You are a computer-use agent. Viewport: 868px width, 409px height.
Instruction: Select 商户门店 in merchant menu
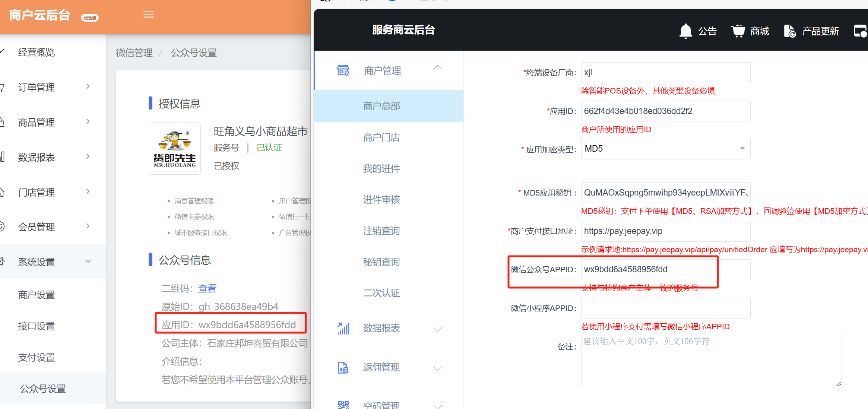[381, 137]
